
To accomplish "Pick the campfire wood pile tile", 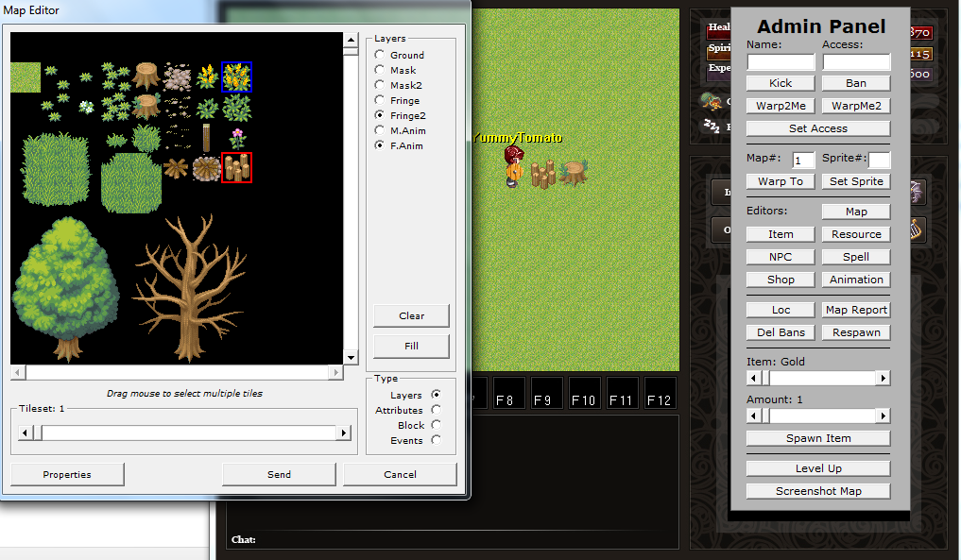I will tap(206, 168).
